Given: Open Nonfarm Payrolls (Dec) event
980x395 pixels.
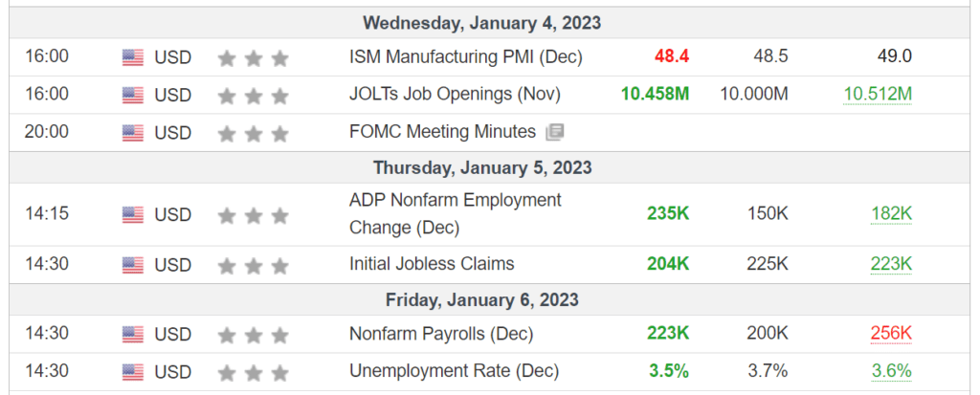Looking at the screenshot, I should pos(441,334).
